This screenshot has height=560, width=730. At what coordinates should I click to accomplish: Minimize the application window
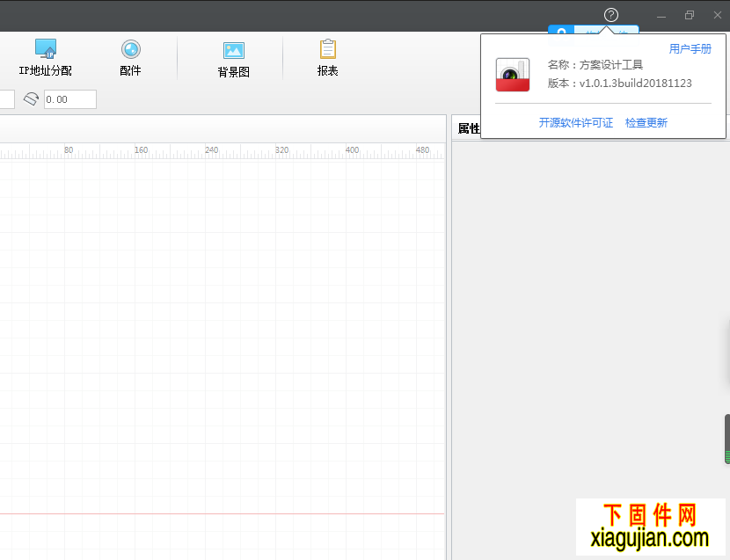click(661, 16)
